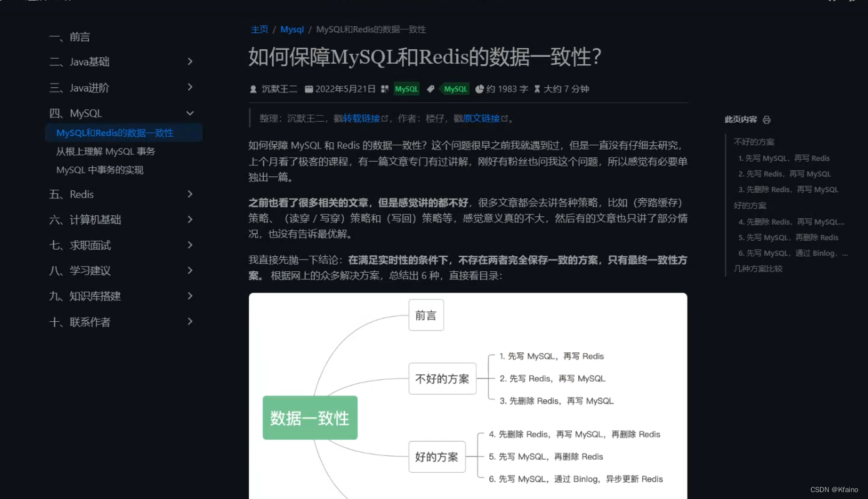Expand the 五、Redis chevron

tap(190, 194)
